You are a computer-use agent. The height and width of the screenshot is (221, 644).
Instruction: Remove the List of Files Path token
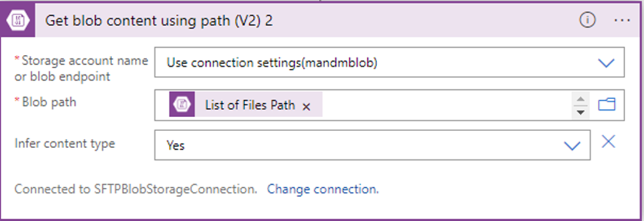pos(306,107)
